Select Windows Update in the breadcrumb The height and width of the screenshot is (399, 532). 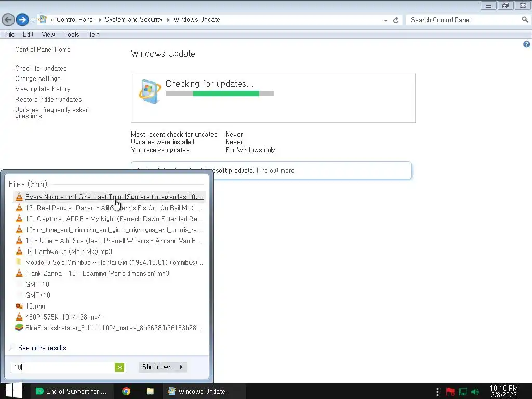[196, 20]
